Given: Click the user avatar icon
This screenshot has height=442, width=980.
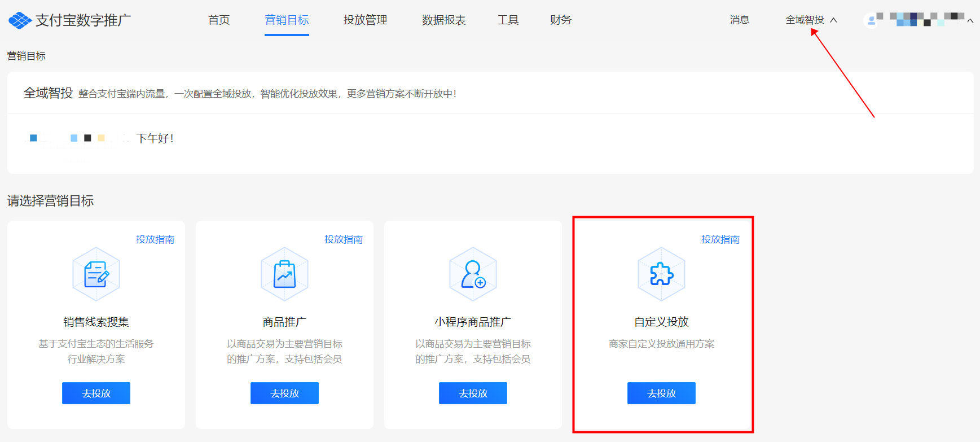Looking at the screenshot, I should 871,21.
